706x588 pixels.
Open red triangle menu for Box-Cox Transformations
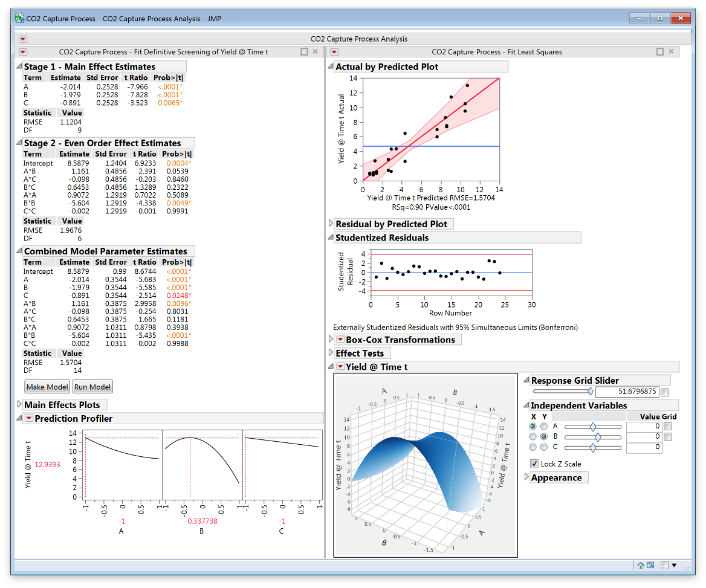pyautogui.click(x=340, y=340)
